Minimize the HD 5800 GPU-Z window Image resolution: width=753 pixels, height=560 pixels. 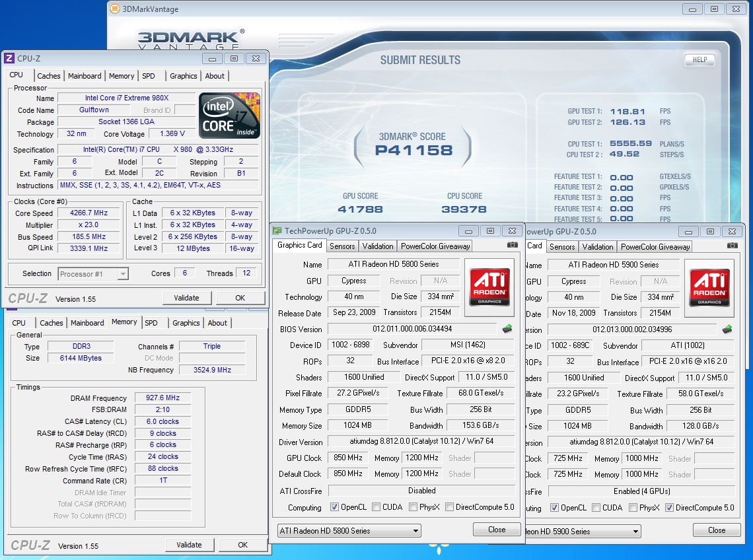468,231
